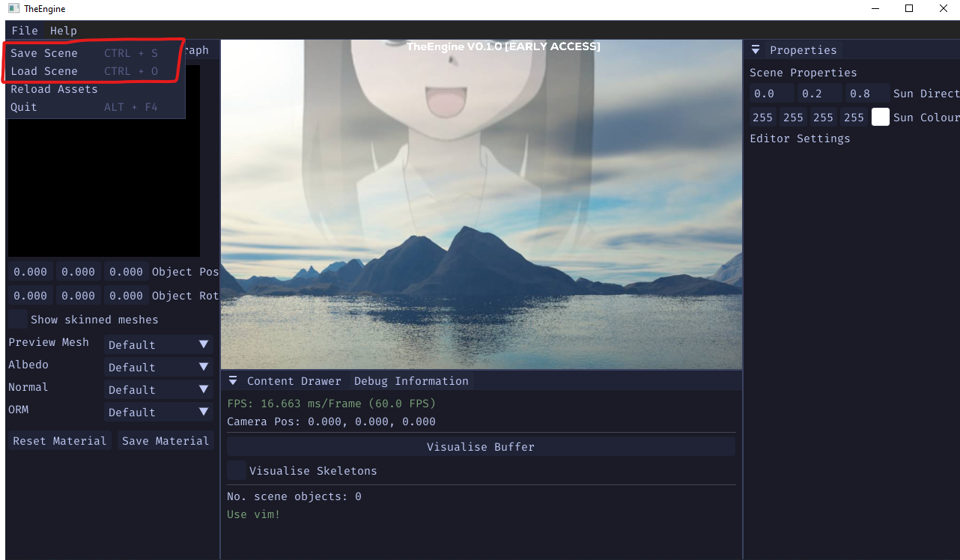Click the No. scene objects: 0 text
The height and width of the screenshot is (560, 960).
point(294,496)
